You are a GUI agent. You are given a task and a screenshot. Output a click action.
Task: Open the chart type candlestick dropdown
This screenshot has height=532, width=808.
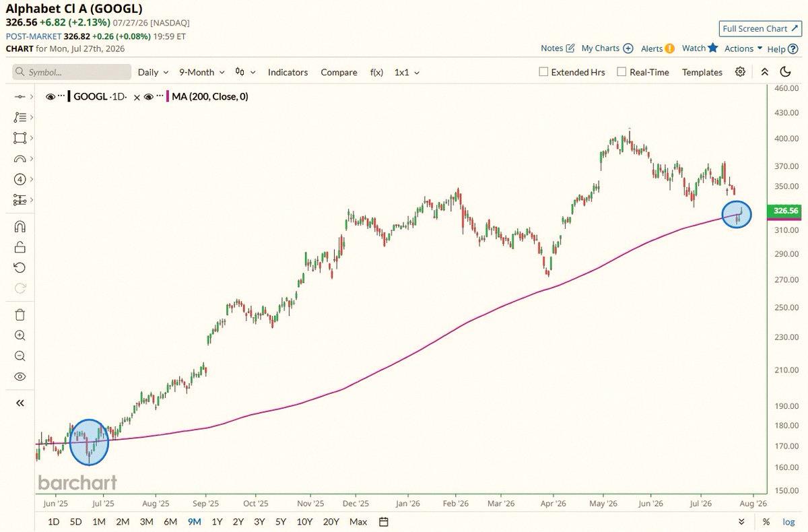tap(245, 72)
